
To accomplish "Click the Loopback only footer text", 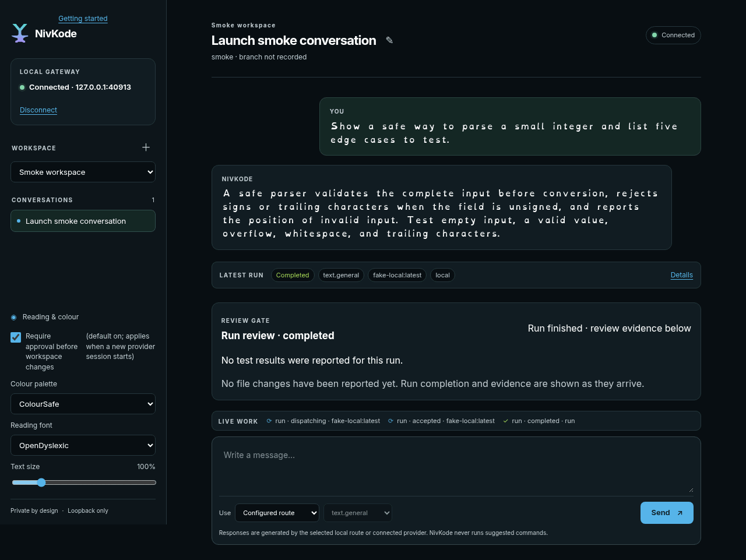I will (88, 511).
